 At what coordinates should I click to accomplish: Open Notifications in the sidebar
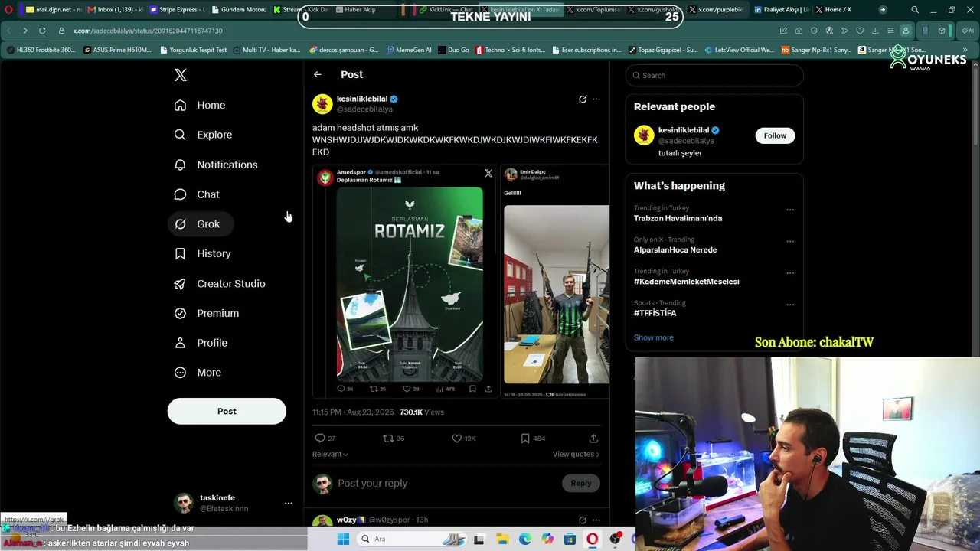coord(216,165)
